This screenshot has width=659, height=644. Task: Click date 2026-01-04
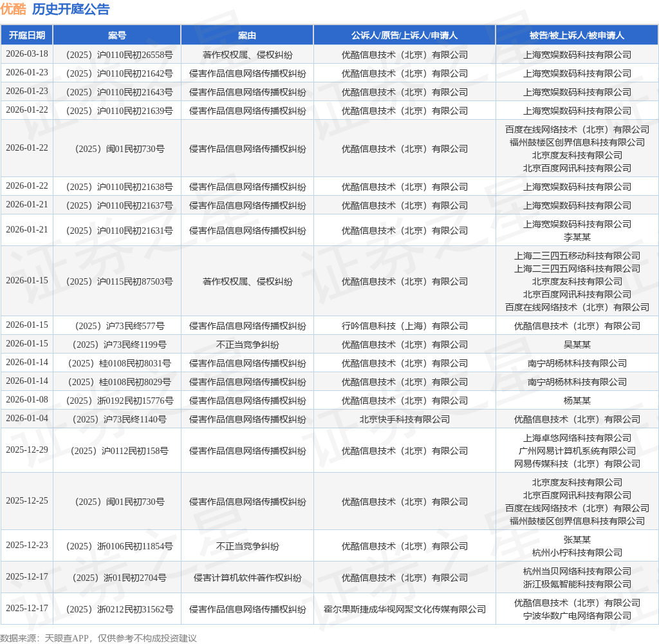click(27, 418)
